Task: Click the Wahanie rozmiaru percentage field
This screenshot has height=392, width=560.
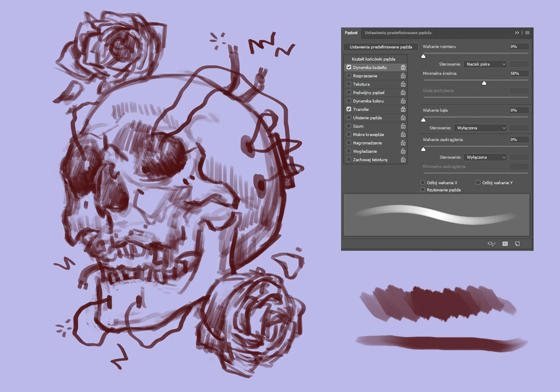Action: click(519, 46)
